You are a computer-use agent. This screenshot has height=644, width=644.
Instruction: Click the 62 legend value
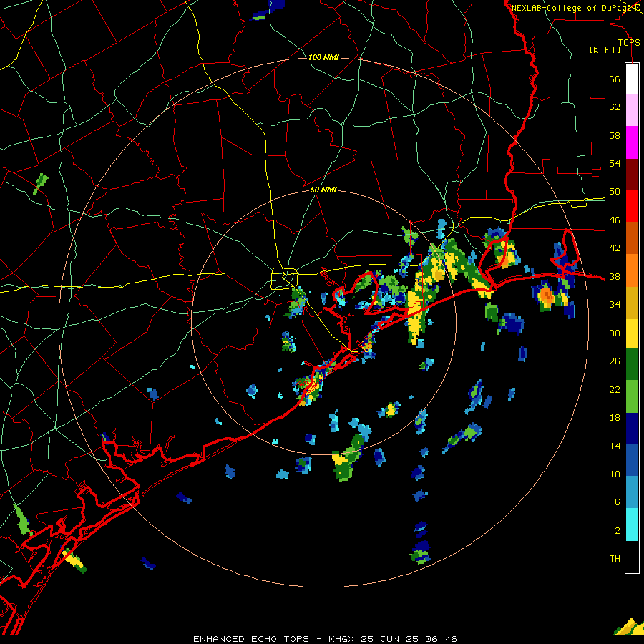615,107
